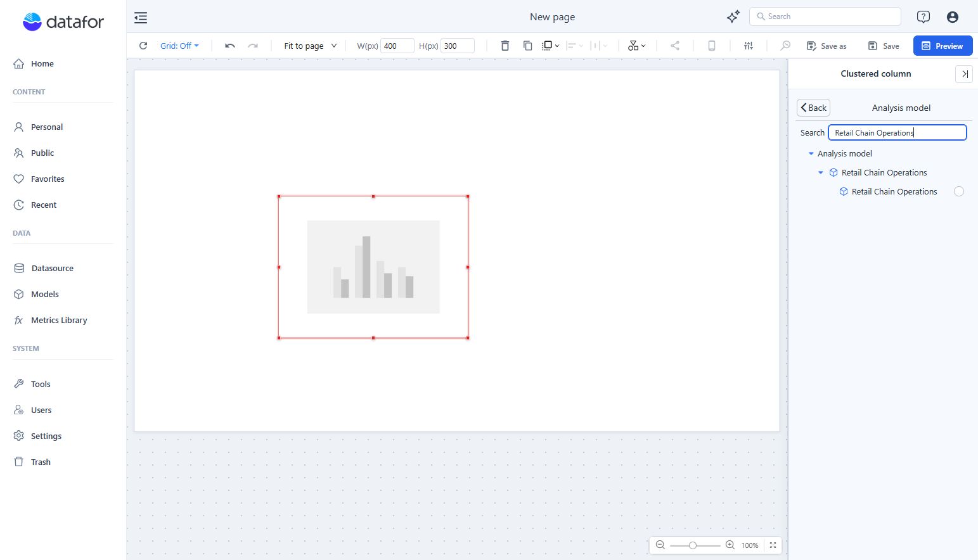978x560 pixels.
Task: Open the user account menu
Action: click(953, 17)
